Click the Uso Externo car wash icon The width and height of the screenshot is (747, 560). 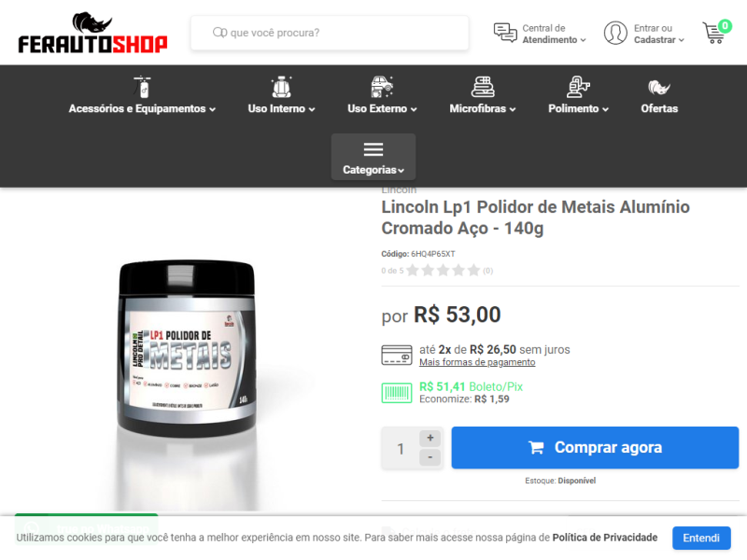[382, 87]
